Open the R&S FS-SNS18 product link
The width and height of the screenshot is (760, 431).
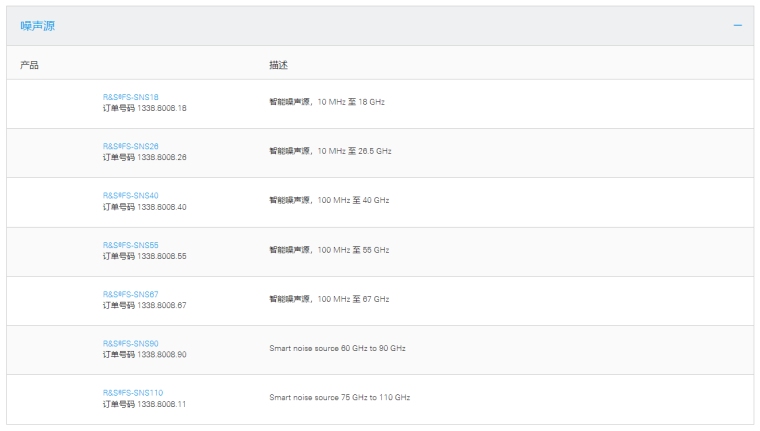(130, 97)
